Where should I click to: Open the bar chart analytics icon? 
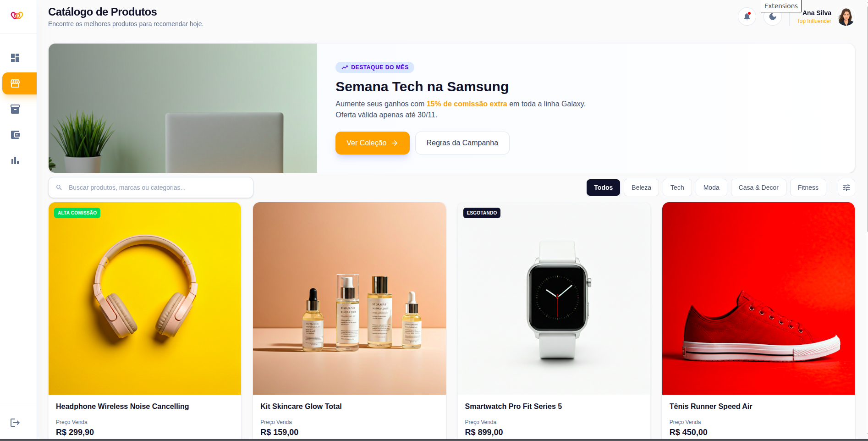click(x=15, y=160)
